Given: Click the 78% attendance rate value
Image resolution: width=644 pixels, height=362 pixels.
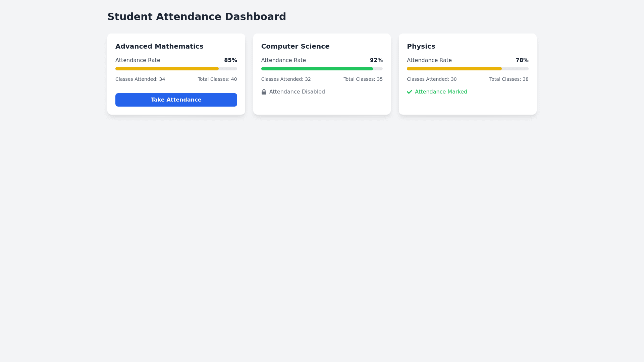Looking at the screenshot, I should tap(522, 60).
